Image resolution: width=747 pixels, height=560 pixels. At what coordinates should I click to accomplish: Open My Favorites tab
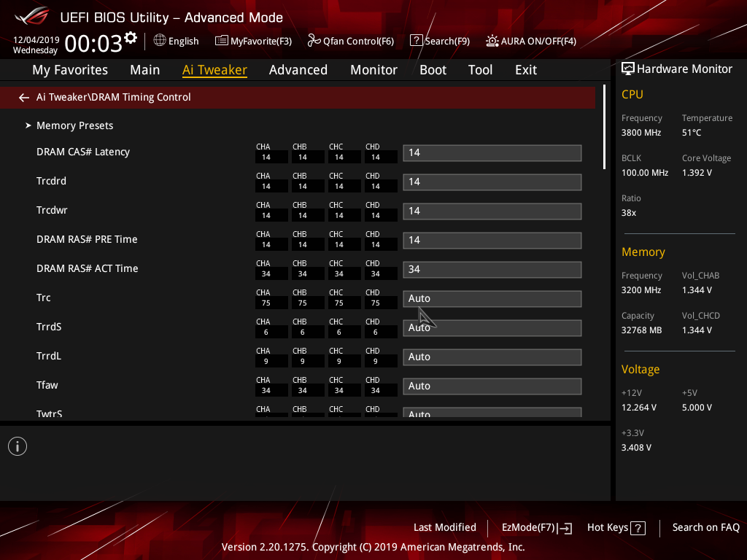coord(70,70)
